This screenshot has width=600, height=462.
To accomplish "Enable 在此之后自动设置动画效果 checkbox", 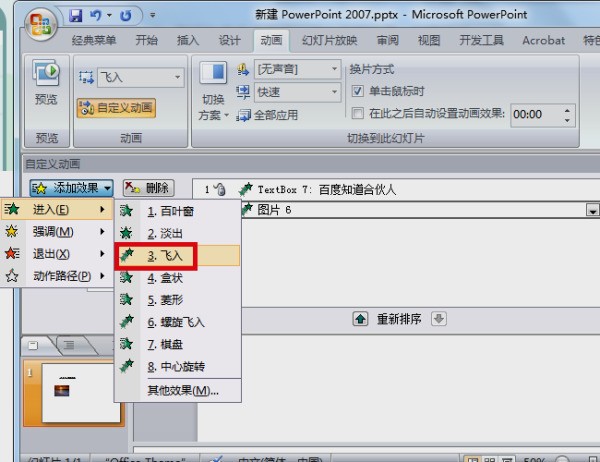I will click(x=358, y=114).
